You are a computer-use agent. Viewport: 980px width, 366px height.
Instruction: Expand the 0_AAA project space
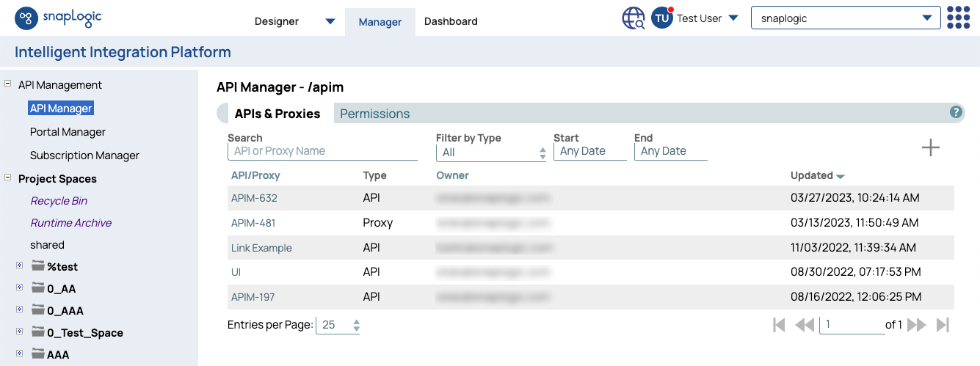point(20,310)
